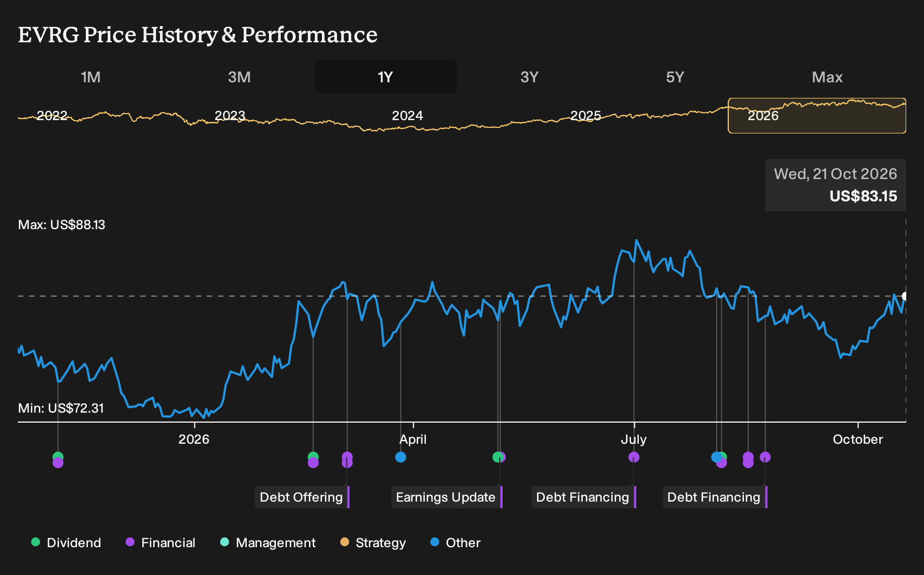Click the purple Financial marker under July
Screen dimensions: 924x575
(x=634, y=457)
